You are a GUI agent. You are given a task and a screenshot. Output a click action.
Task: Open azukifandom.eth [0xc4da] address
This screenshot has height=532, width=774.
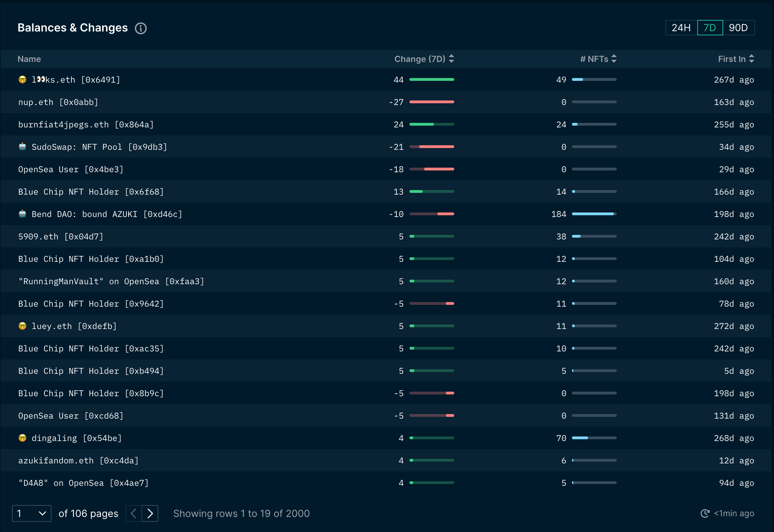78,461
